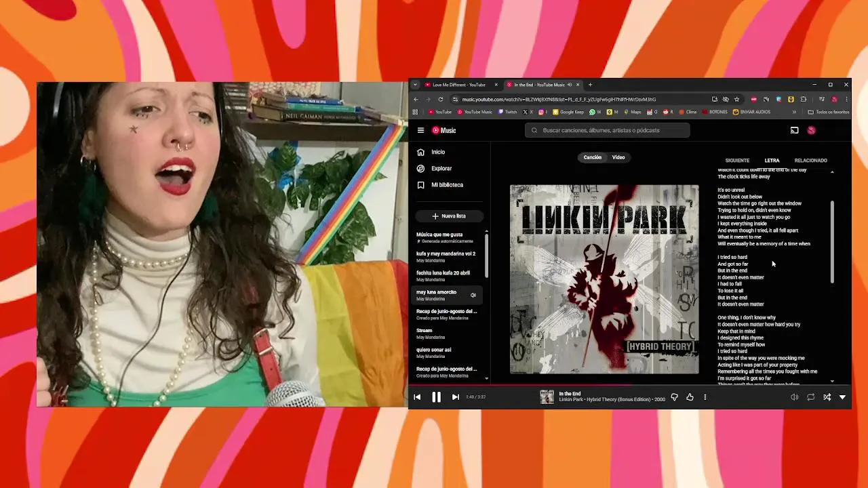Open the BOTONES bookmark
This screenshot has width=868, height=488.
tap(715, 112)
